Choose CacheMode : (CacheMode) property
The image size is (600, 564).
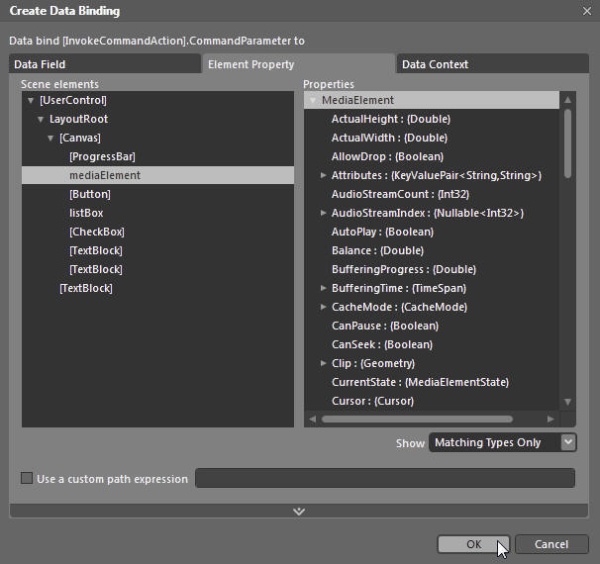(x=399, y=306)
